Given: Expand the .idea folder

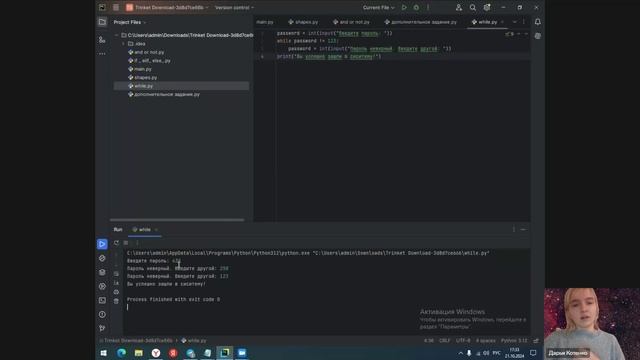Looking at the screenshot, I should coord(124,44).
